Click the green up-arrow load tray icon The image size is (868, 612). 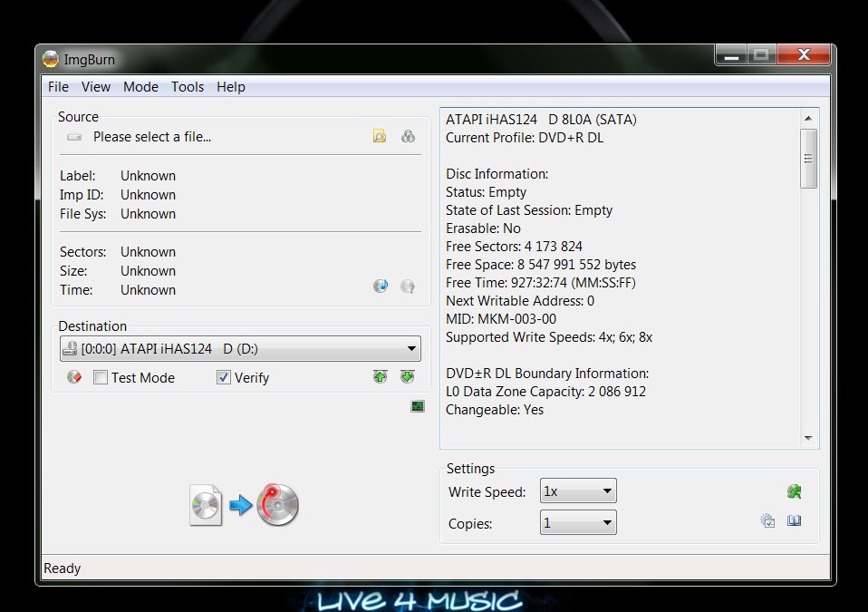381,377
